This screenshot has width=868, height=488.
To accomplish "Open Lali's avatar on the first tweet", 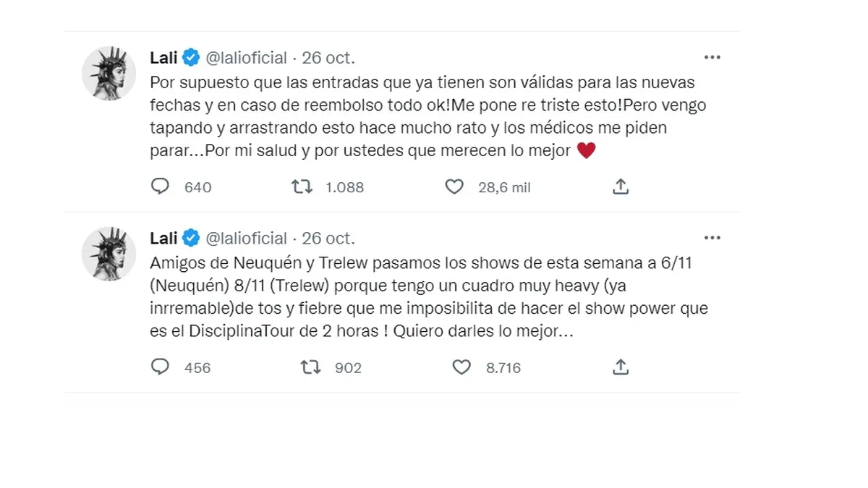I will click(x=109, y=73).
